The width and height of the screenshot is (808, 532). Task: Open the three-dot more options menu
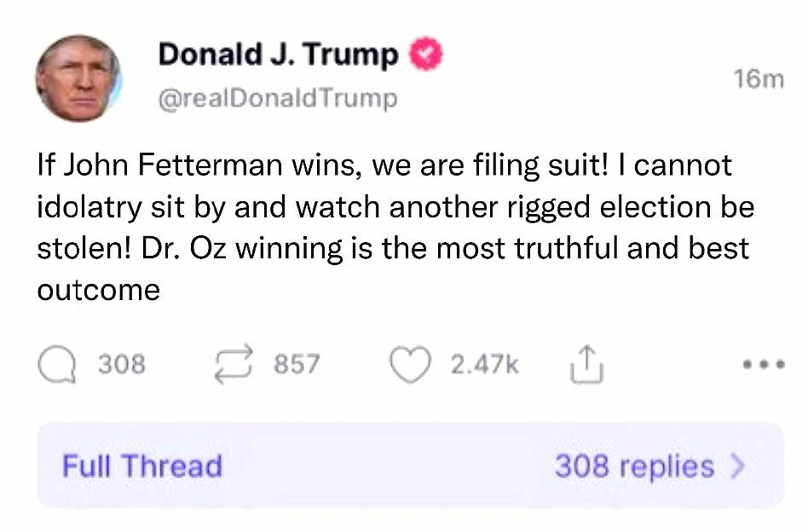(763, 365)
